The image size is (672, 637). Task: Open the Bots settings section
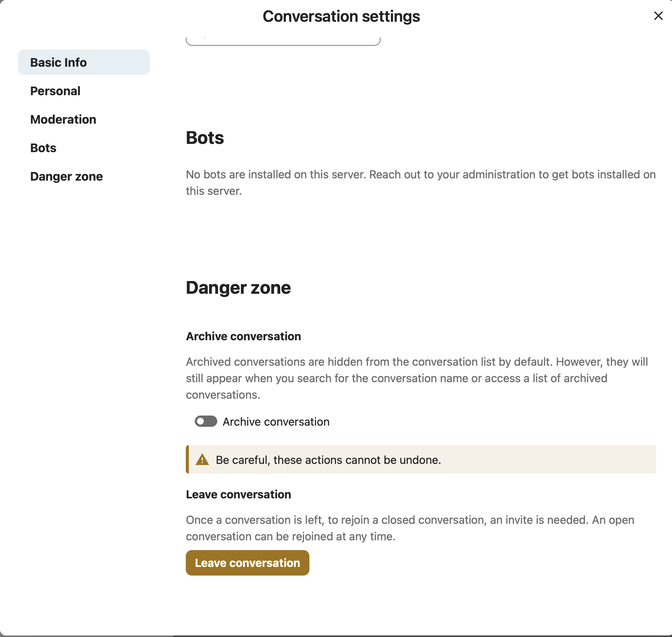(43, 148)
